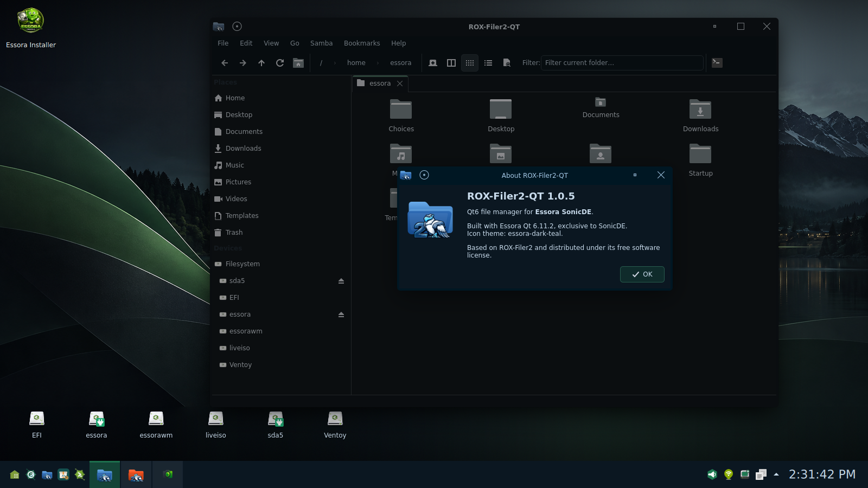Open the Startup folder
The height and width of the screenshot is (488, 868).
[700, 160]
